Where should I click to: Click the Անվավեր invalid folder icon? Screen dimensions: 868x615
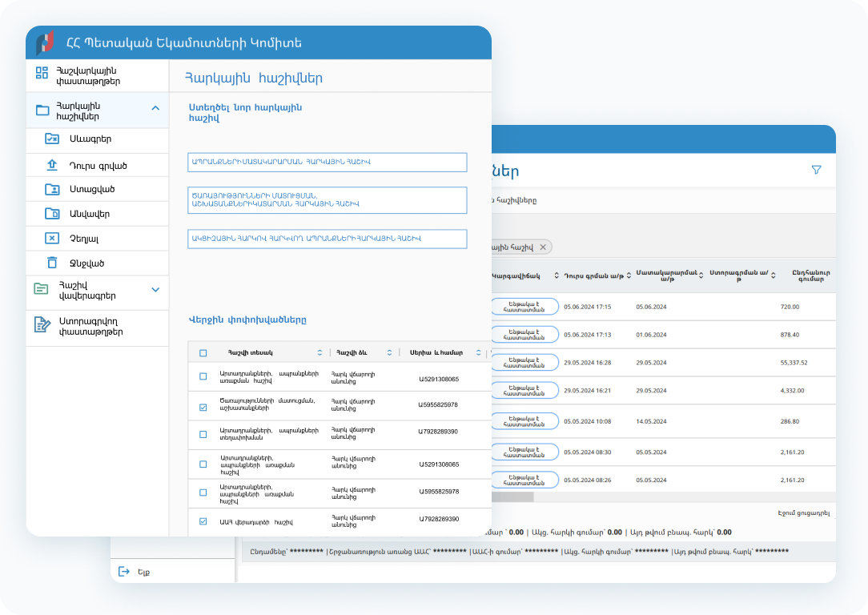(x=52, y=214)
